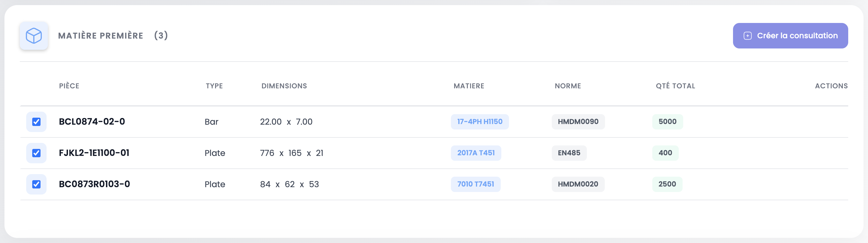Select part name BC0873R0103-0

tap(94, 184)
